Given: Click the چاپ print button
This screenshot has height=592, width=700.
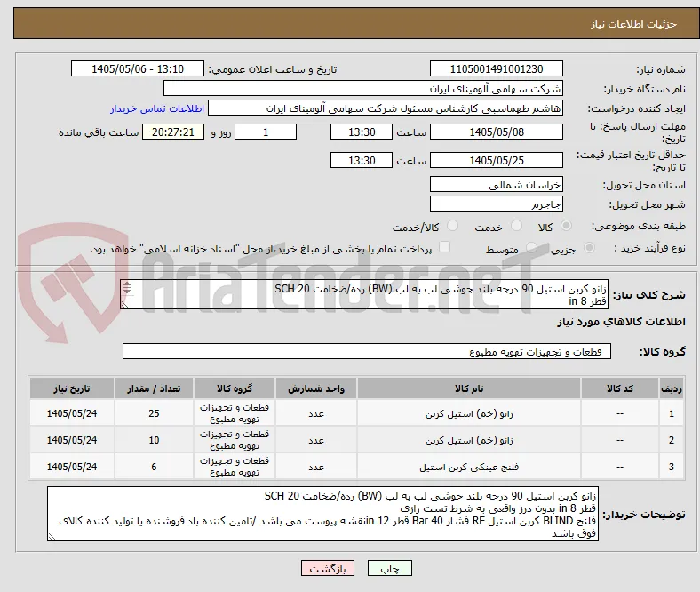Looking at the screenshot, I should 390,568.
